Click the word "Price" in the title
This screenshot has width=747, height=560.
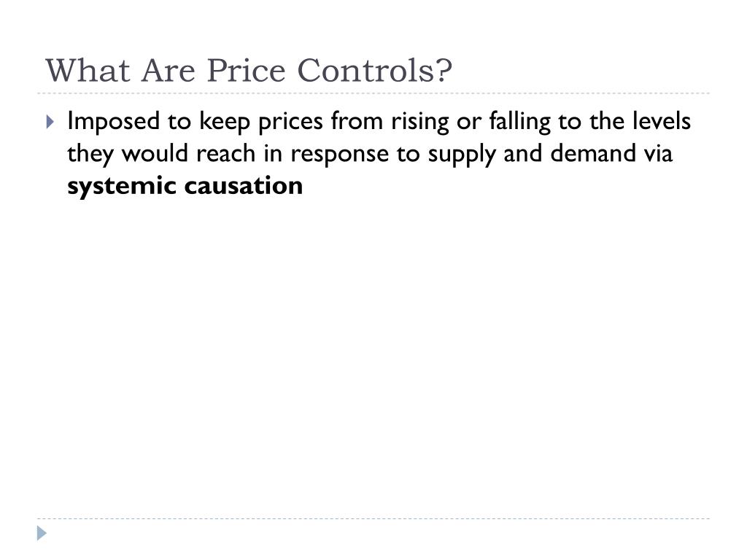(x=246, y=71)
